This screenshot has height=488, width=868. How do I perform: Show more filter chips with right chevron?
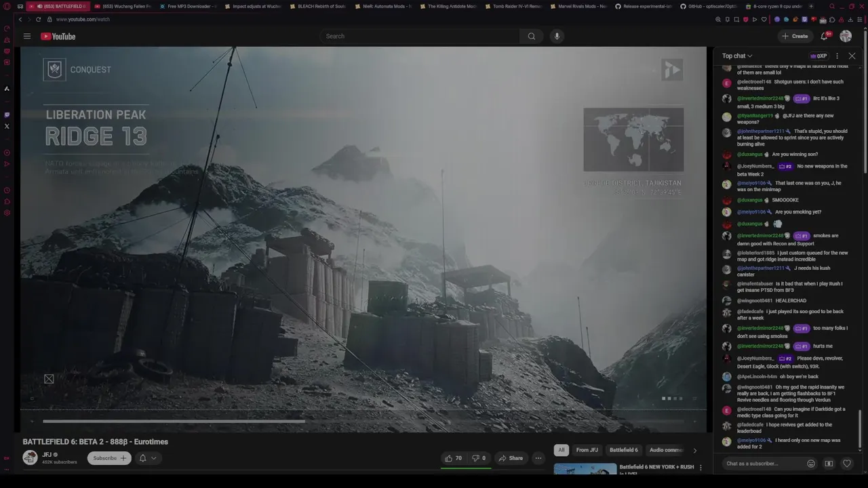694,450
